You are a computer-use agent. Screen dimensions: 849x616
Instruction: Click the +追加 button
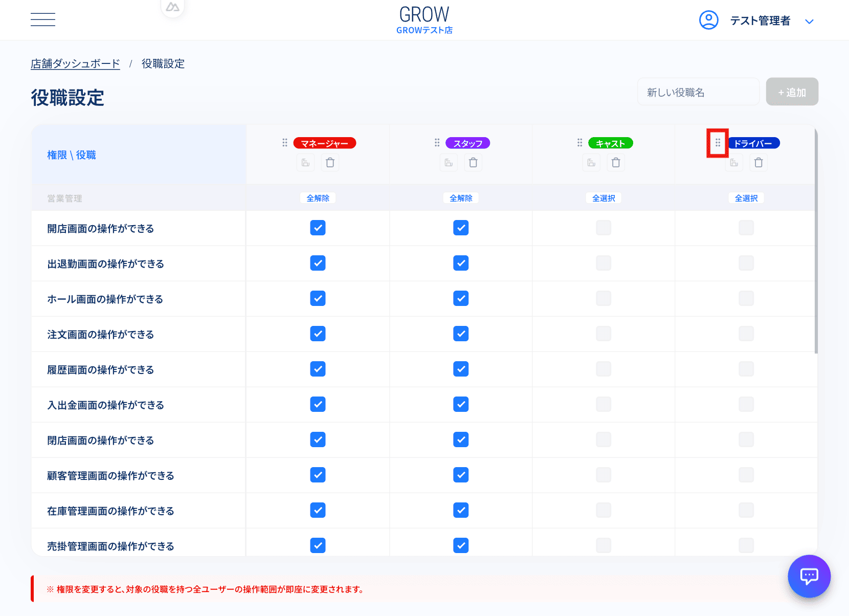(x=792, y=92)
